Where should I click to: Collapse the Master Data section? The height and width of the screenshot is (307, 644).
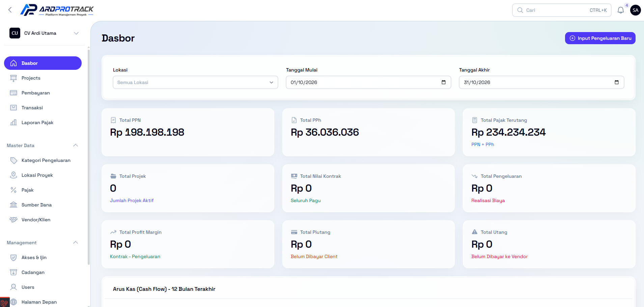[76, 145]
